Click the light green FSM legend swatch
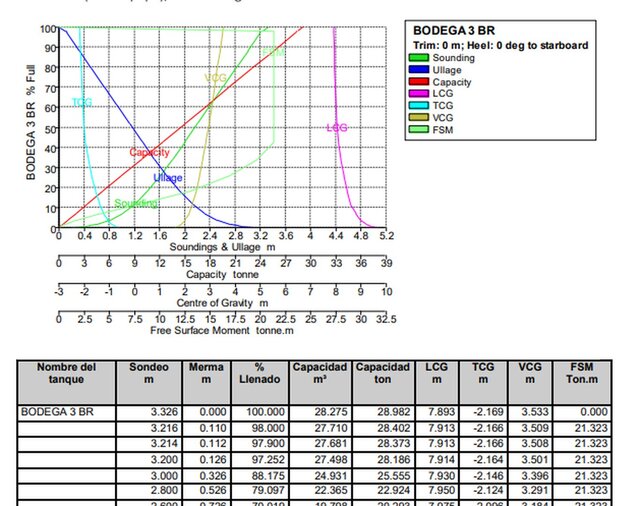This screenshot has width=640, height=506. coord(419,130)
